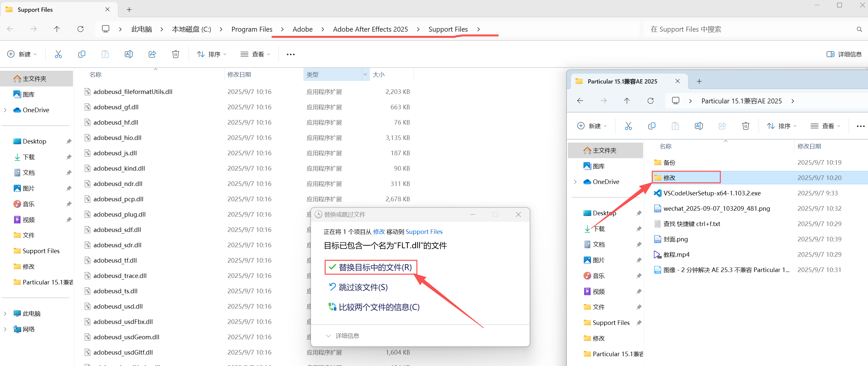The height and width of the screenshot is (366, 868).
Task: Open the 新建 dropdown in Support Files window
Action: click(22, 54)
